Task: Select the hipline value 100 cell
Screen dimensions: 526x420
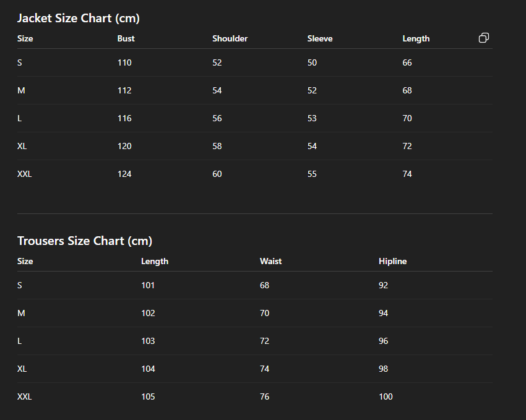Action: pos(386,396)
